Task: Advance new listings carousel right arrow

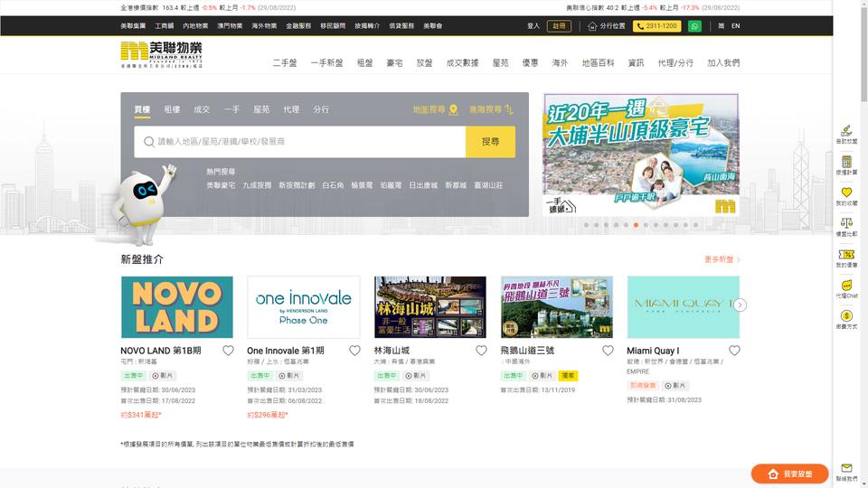Action: click(x=741, y=305)
